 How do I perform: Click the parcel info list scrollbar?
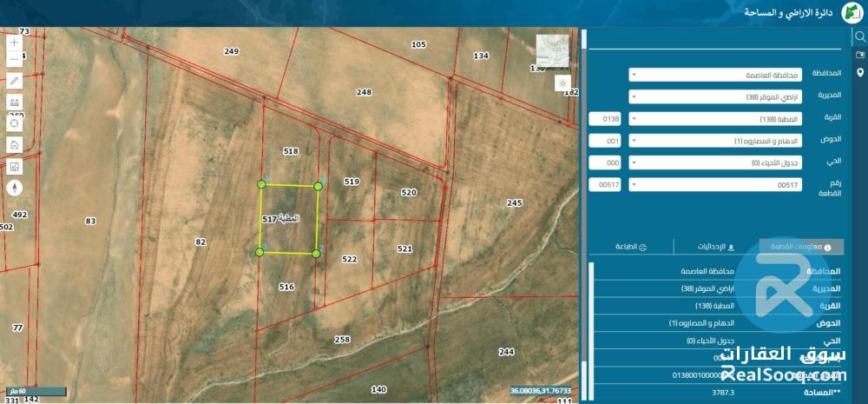click(591, 331)
